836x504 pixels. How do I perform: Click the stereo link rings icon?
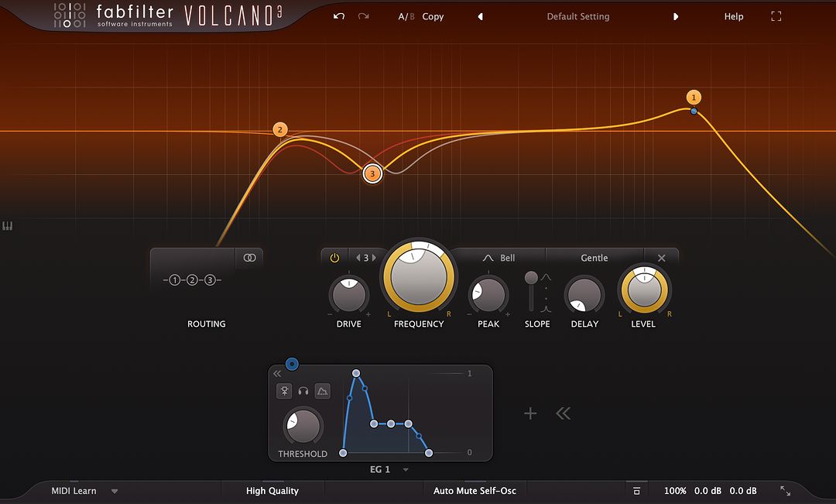tap(249, 258)
